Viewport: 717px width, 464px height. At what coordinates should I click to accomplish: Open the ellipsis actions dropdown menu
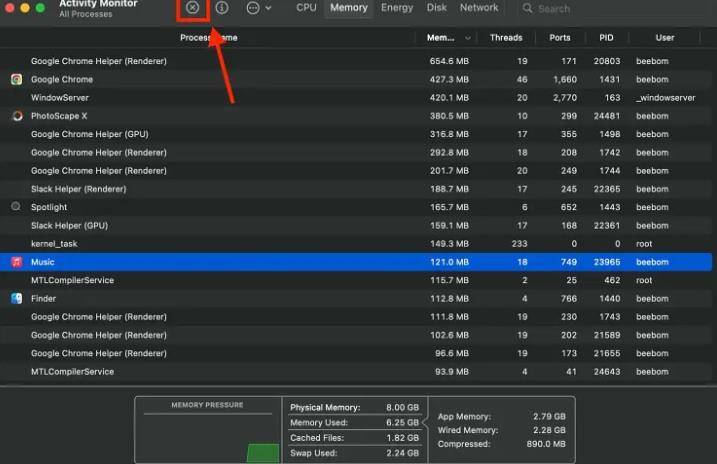tap(258, 8)
